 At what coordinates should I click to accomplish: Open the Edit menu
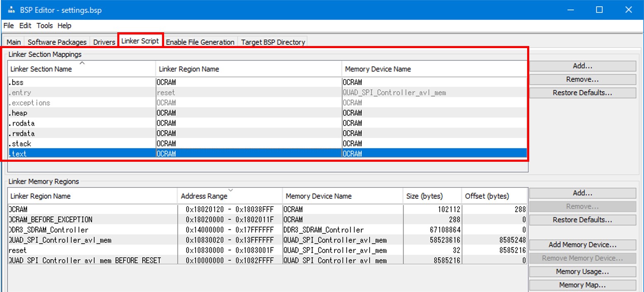point(25,26)
